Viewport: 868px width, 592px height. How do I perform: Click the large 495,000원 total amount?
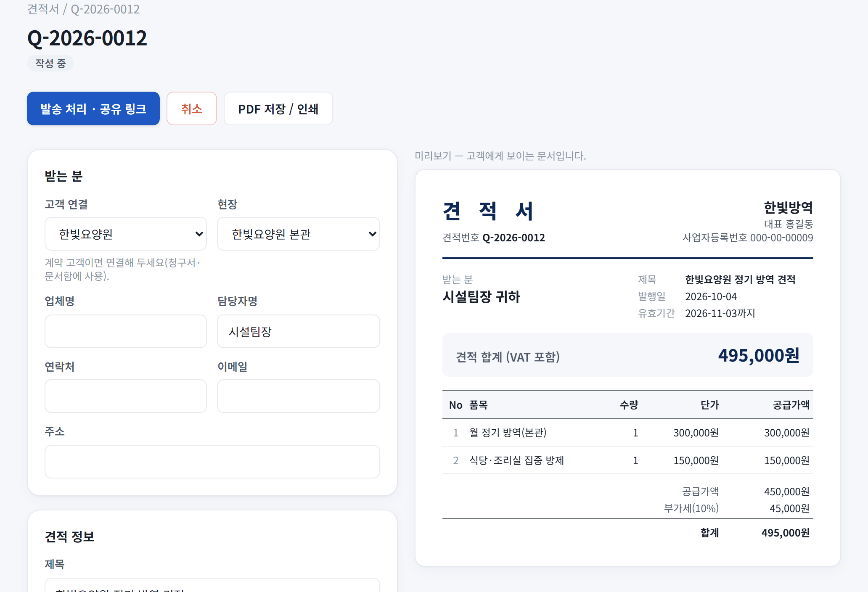[x=759, y=355]
